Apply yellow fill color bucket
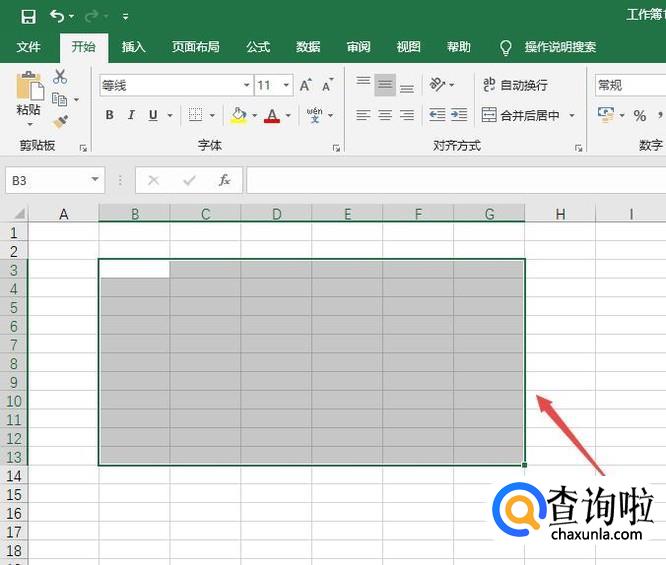The image size is (666, 565). pos(239,115)
